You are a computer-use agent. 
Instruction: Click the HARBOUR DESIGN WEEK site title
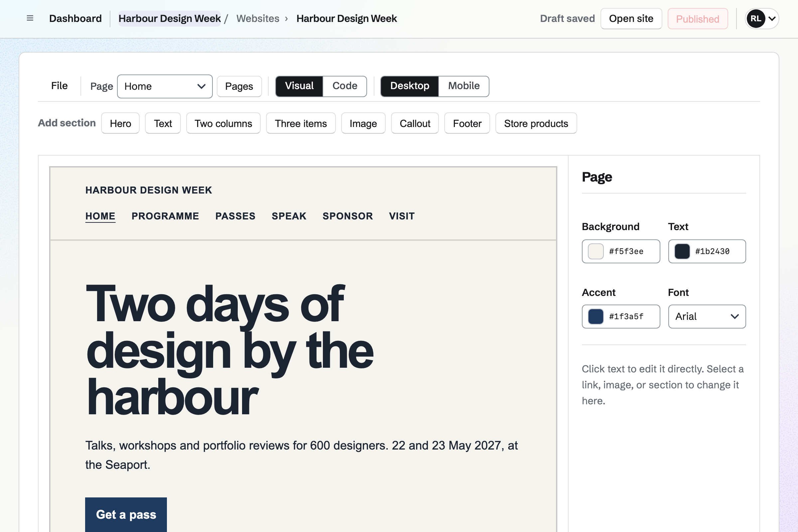click(x=149, y=190)
